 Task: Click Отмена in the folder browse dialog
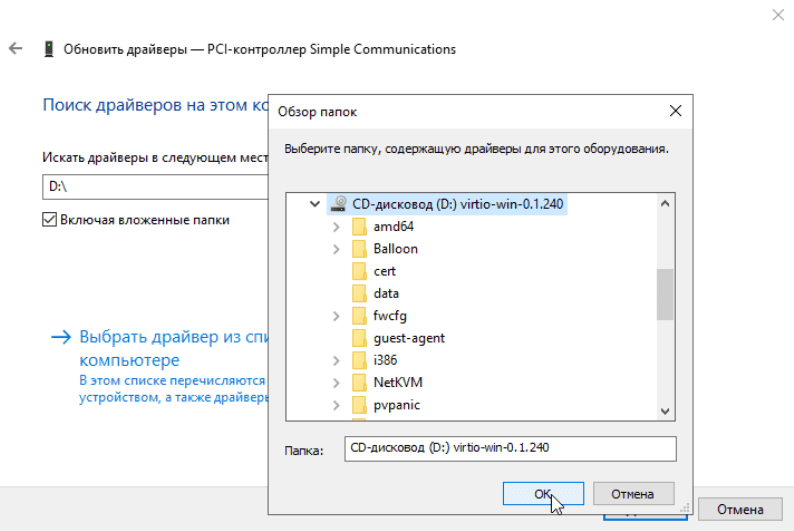click(x=633, y=494)
